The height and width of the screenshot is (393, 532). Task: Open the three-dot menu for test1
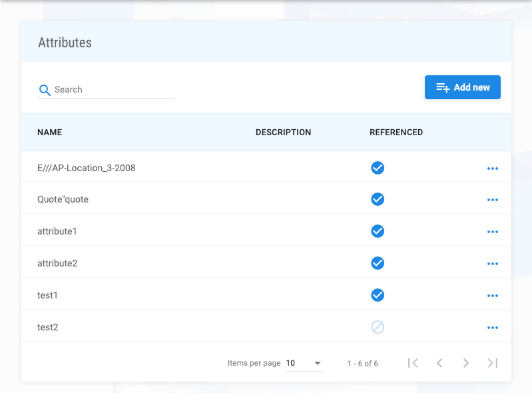tap(492, 296)
